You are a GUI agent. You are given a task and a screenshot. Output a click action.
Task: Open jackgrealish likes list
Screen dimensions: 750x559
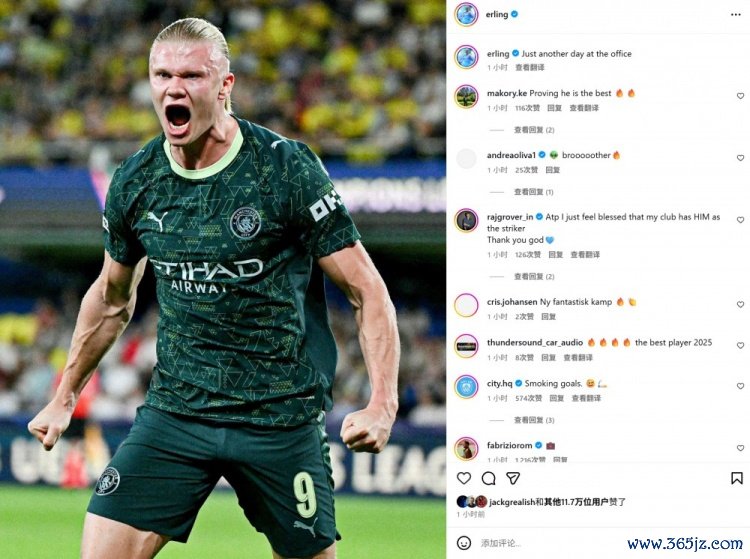click(x=512, y=502)
